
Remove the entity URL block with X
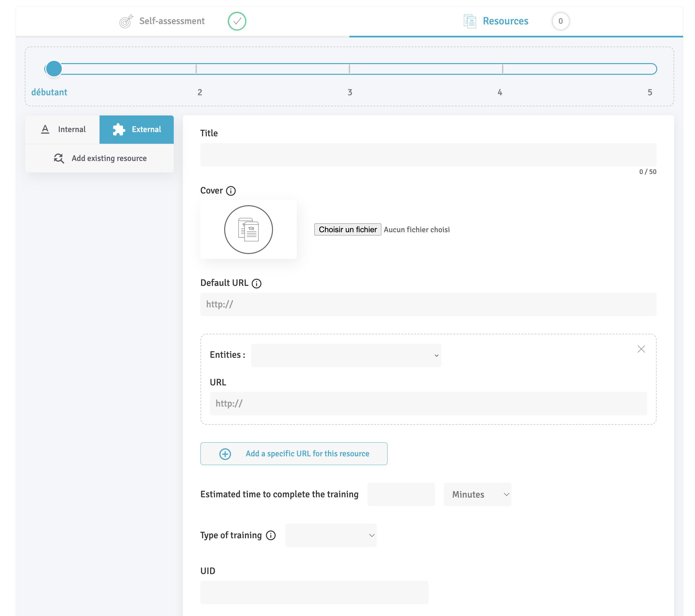(641, 349)
